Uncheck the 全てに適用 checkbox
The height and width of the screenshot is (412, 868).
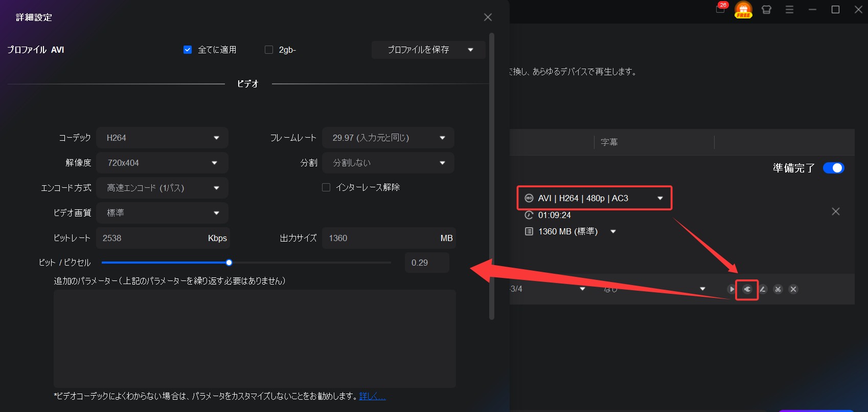tap(188, 50)
